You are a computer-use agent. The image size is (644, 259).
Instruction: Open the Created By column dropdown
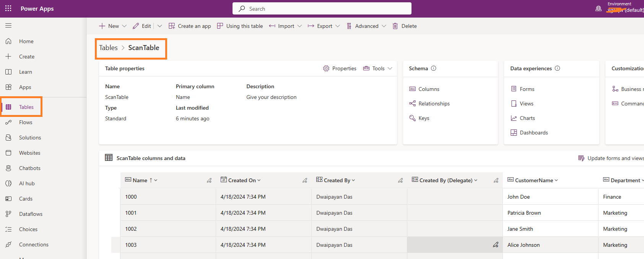[x=353, y=180]
